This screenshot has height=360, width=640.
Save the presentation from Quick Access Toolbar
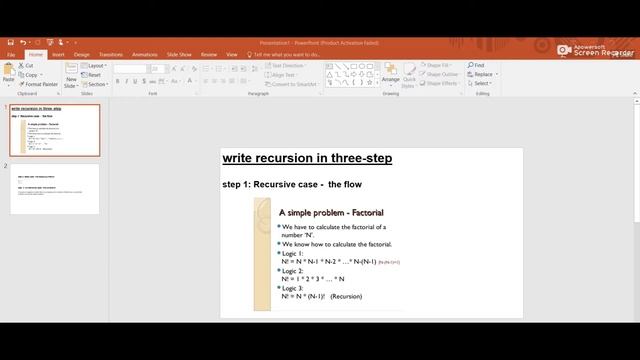(x=11, y=42)
